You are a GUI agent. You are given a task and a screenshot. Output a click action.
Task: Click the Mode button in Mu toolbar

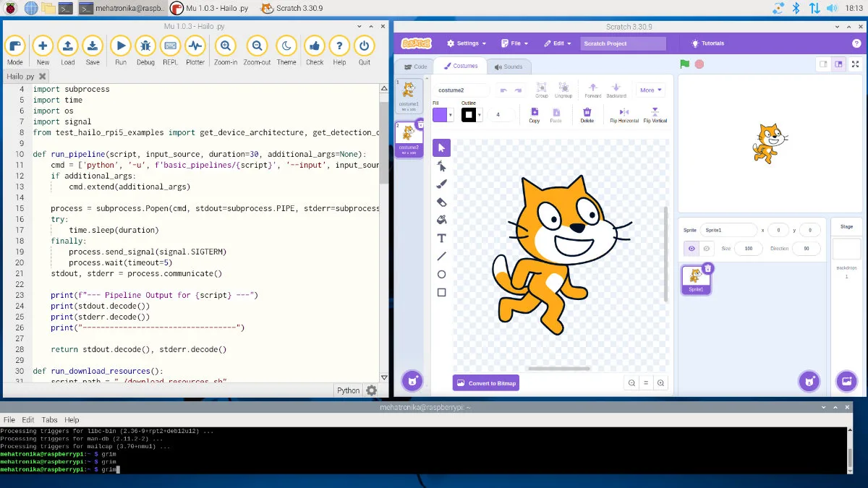click(14, 51)
